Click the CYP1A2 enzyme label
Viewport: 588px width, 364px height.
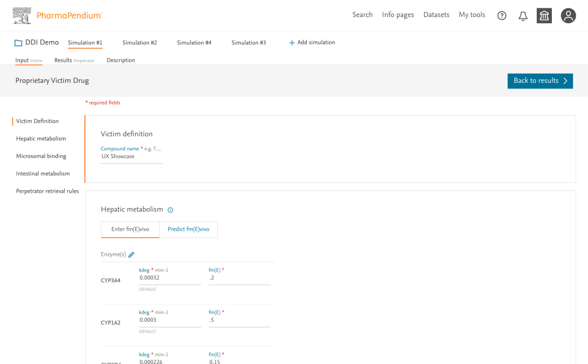click(x=110, y=323)
